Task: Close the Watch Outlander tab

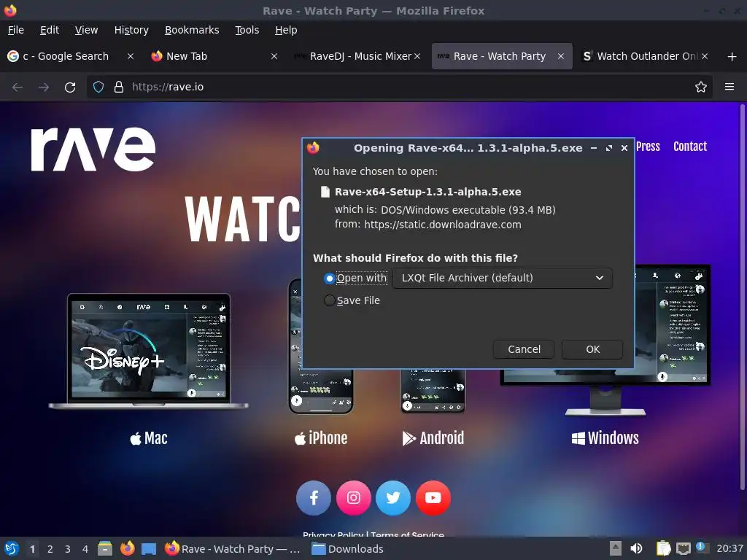Action: tap(705, 56)
